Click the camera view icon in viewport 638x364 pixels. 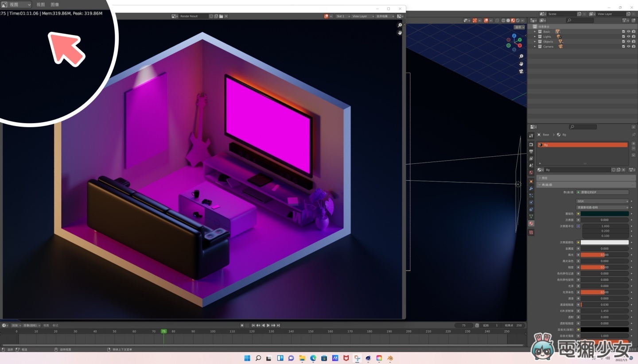coord(521,71)
